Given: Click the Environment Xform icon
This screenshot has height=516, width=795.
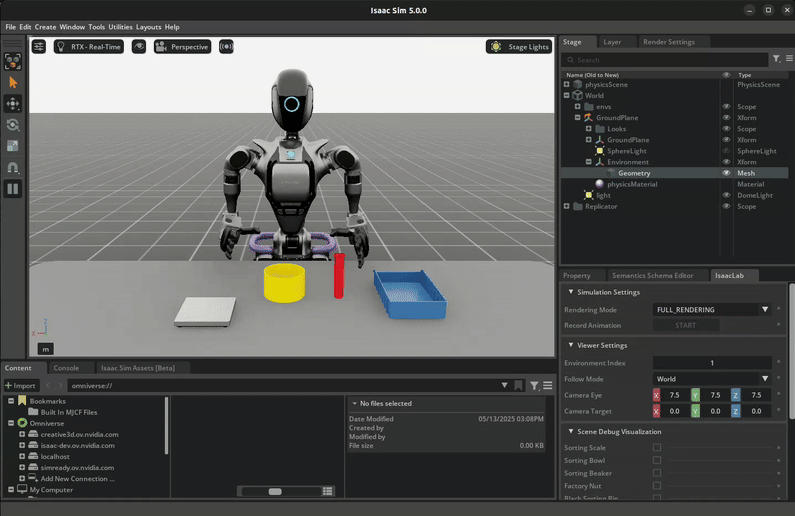Looking at the screenshot, I should click(599, 162).
